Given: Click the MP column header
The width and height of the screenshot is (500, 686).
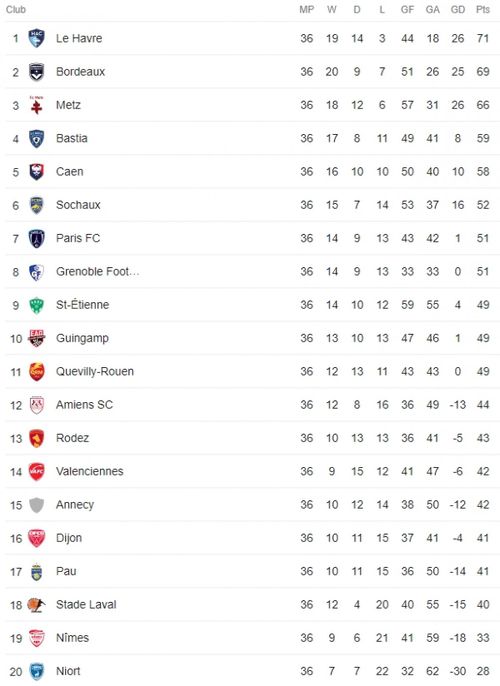Looking at the screenshot, I should tap(307, 10).
